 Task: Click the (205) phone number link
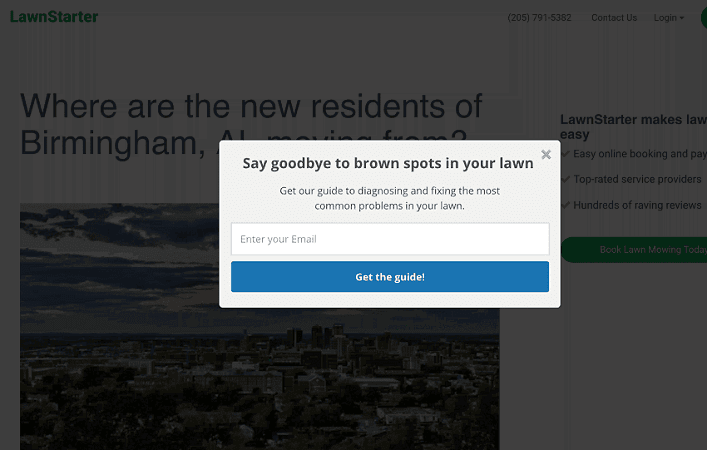pyautogui.click(x=540, y=18)
